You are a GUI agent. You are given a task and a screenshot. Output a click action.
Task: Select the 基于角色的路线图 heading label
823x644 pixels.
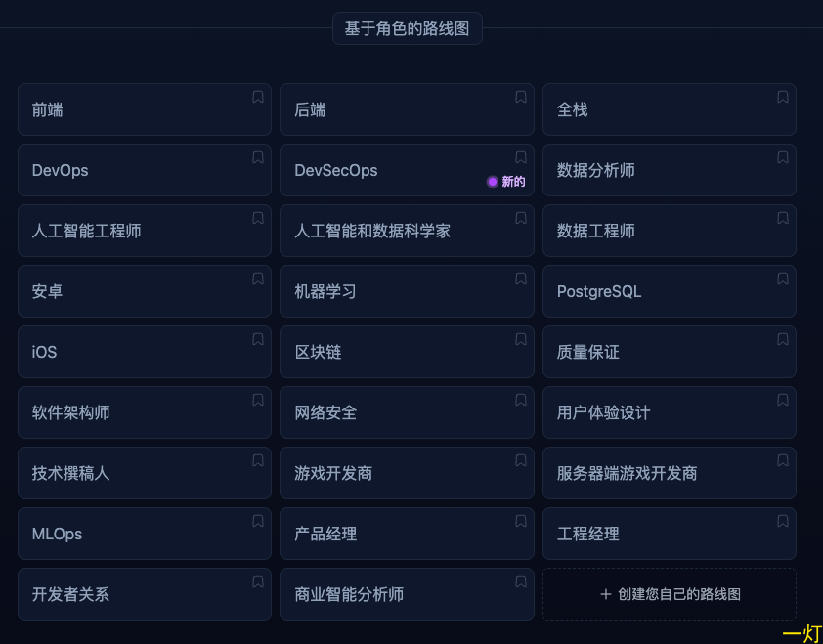408,28
